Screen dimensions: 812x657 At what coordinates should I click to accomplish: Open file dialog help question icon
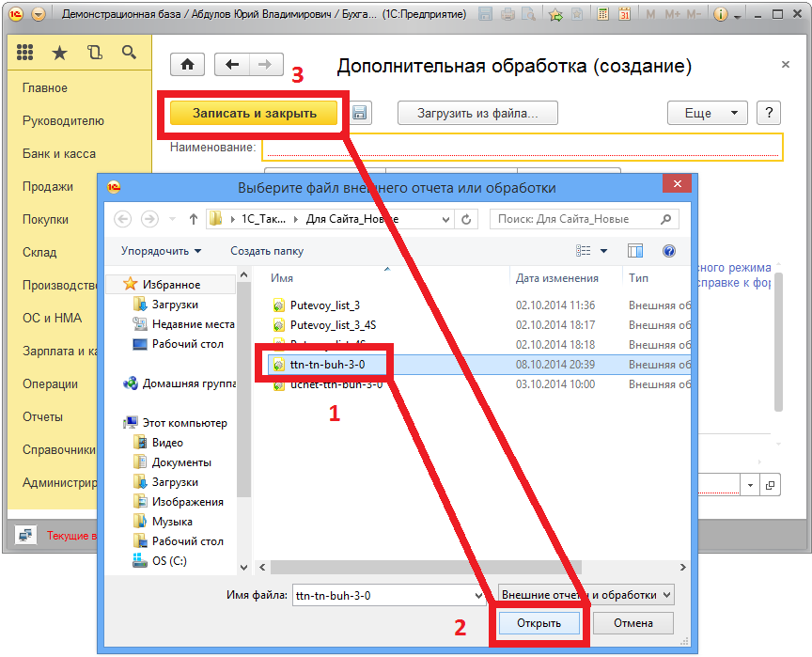click(x=669, y=251)
